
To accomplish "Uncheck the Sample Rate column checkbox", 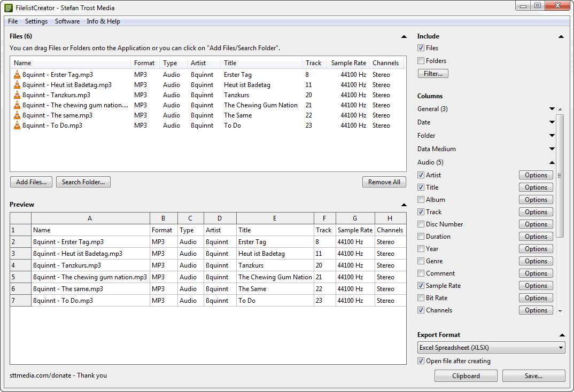I will pyautogui.click(x=421, y=286).
